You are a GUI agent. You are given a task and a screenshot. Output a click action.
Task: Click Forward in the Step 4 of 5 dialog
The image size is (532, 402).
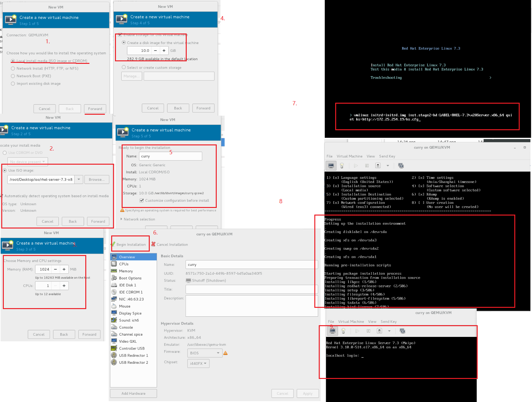(x=203, y=108)
